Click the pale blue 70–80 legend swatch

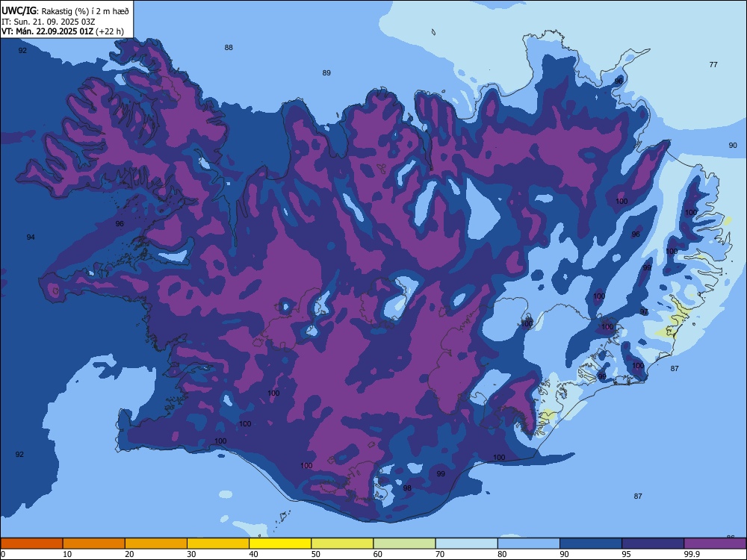tap(466, 544)
